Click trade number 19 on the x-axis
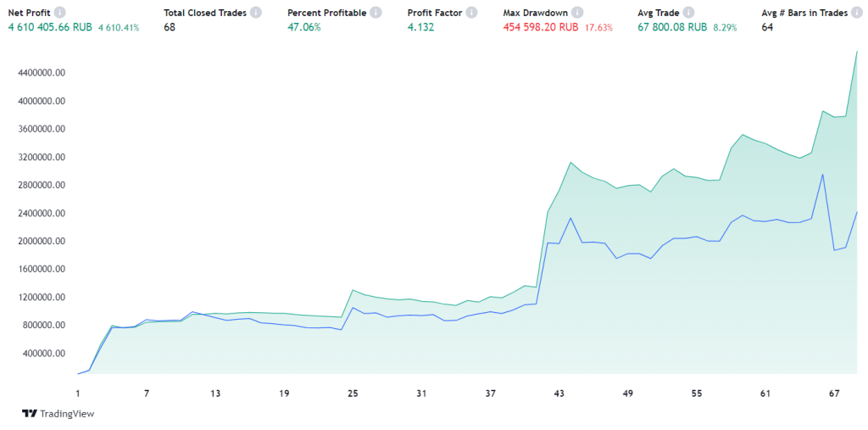Screen dimensions: 868x430 284,394
